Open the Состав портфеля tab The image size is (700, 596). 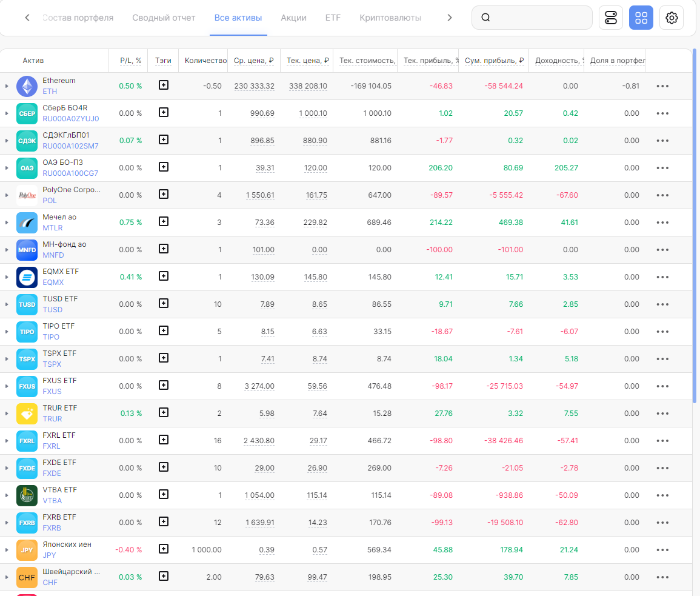click(x=78, y=18)
